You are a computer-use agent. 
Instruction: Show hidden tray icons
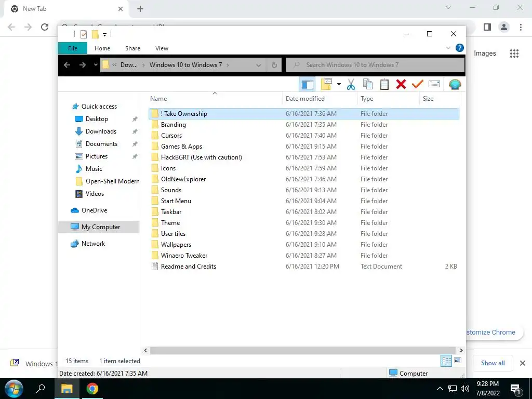pyautogui.click(x=440, y=389)
